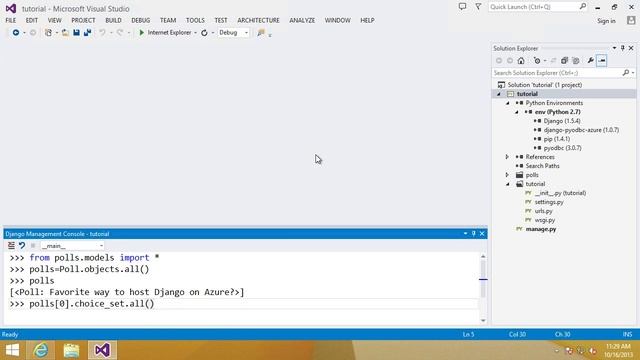This screenshot has width=640, height=360.
Task: Select pyodbc (3.0.7) package
Action: click(562, 148)
